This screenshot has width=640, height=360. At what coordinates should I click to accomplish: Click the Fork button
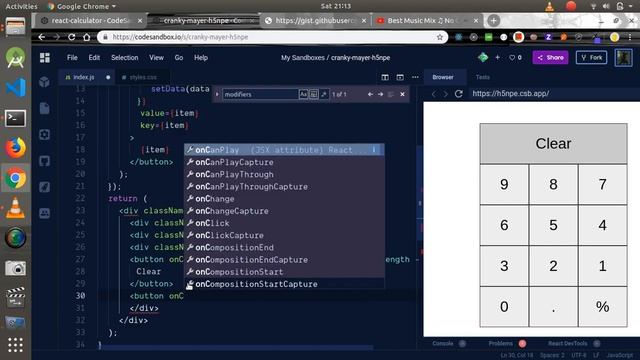click(x=591, y=58)
